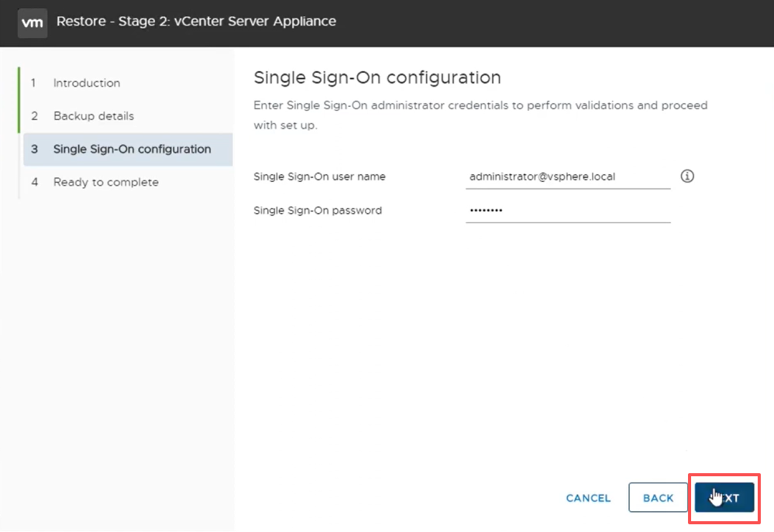Click step number 2 in the sidebar

pos(34,116)
